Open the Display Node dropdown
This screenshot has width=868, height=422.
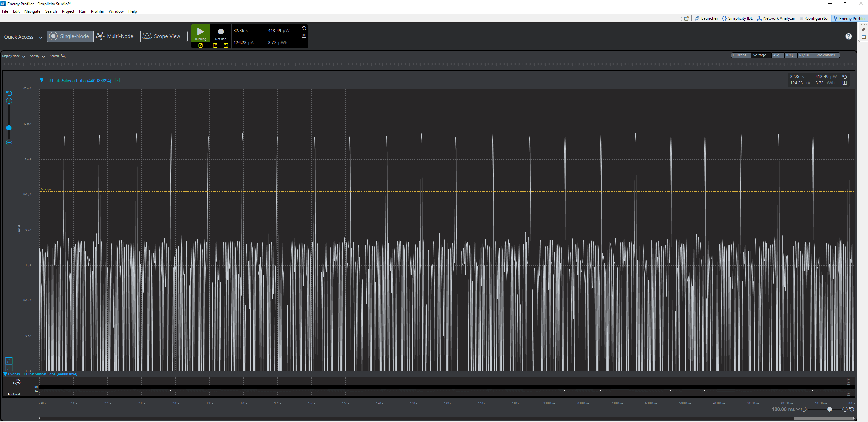13,56
